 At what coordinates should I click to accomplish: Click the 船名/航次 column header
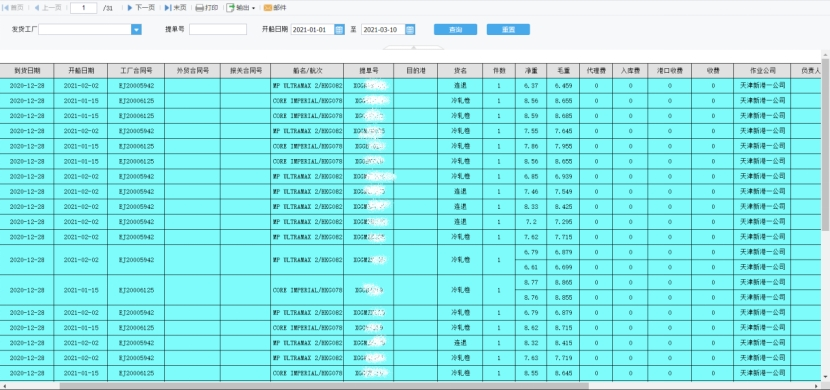[x=307, y=70]
